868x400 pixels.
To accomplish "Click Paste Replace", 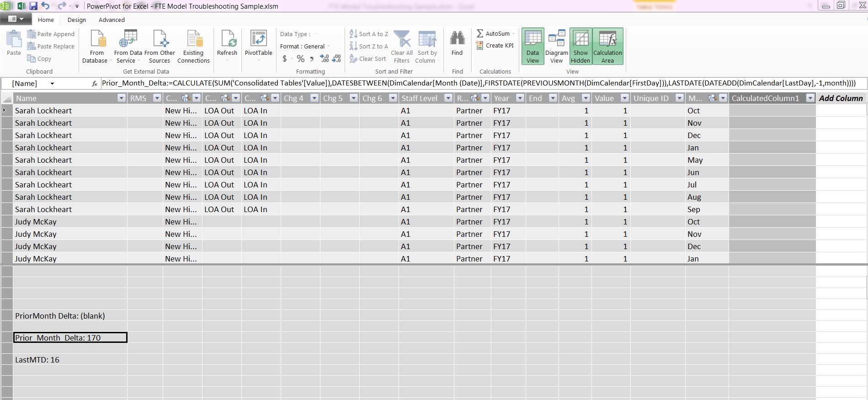I will [x=51, y=46].
